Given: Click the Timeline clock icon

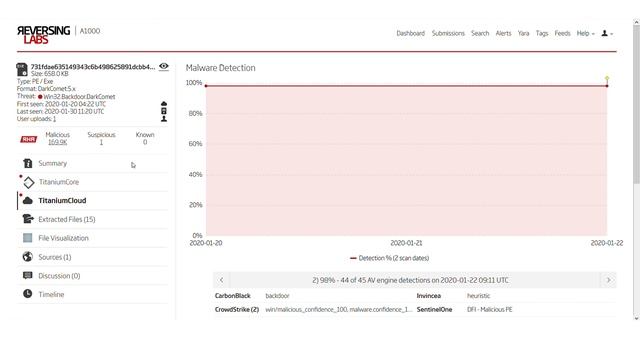Looking at the screenshot, I should click(27, 294).
